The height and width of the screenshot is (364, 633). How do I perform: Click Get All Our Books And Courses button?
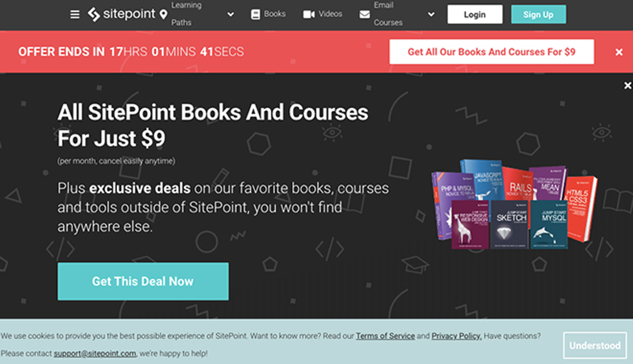pos(491,52)
